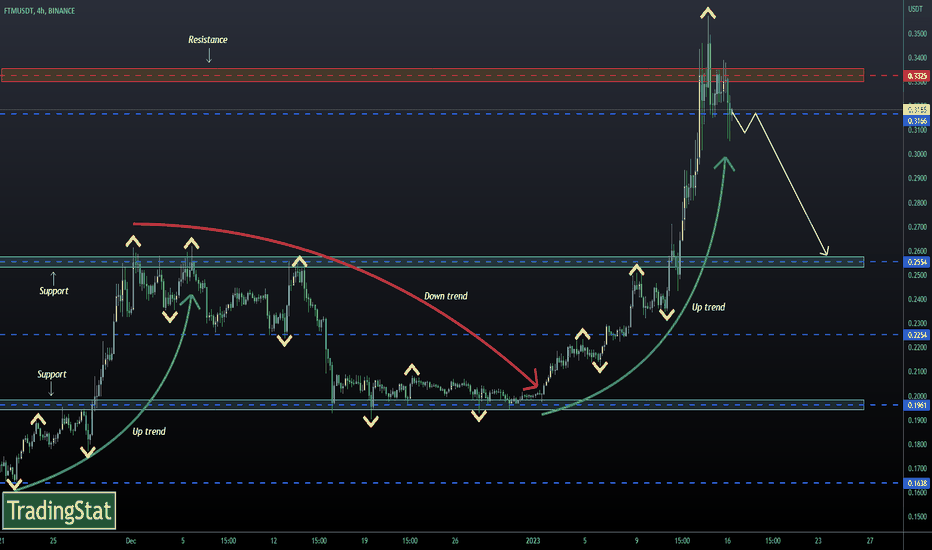Click the blue 0.1961 price tag
The width and height of the screenshot is (932, 550).
[917, 406]
